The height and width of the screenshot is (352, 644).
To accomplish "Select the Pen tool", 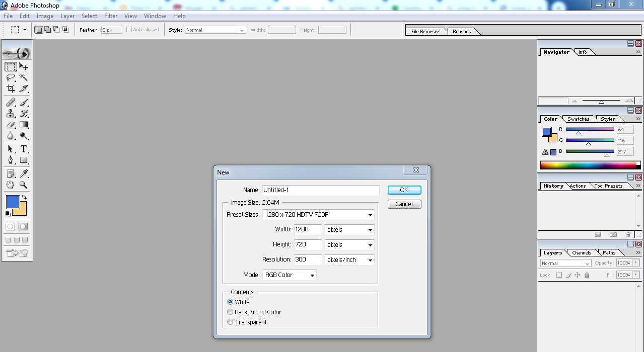I will 11,160.
